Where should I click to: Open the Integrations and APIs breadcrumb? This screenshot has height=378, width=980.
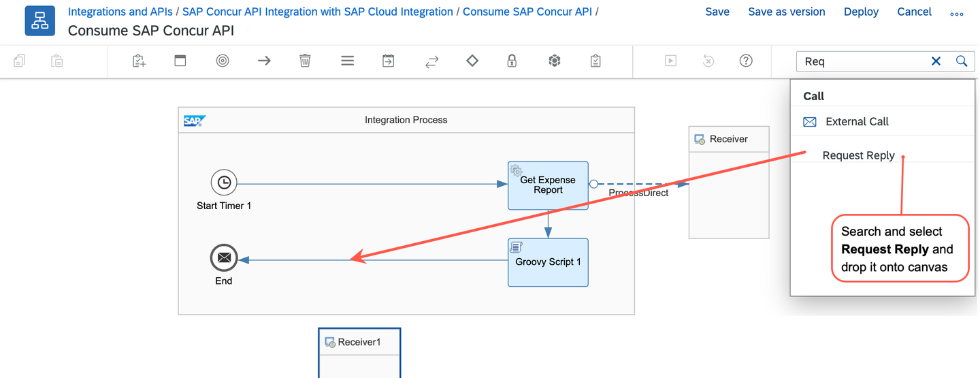(120, 12)
